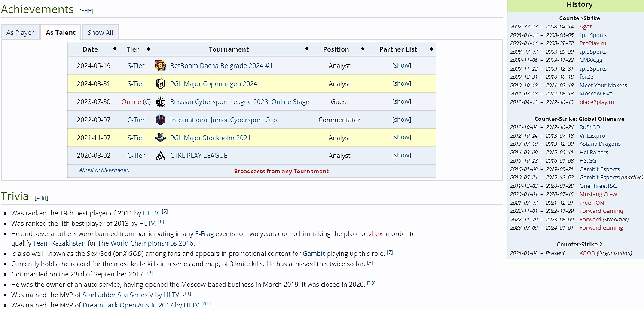Open the zLex player link
644x310 pixels.
(375, 234)
